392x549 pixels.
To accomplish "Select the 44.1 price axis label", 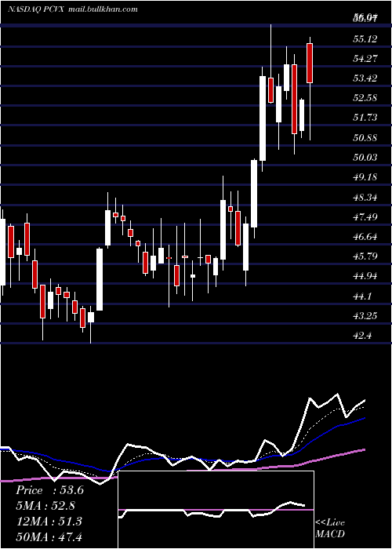I will 362,296.
